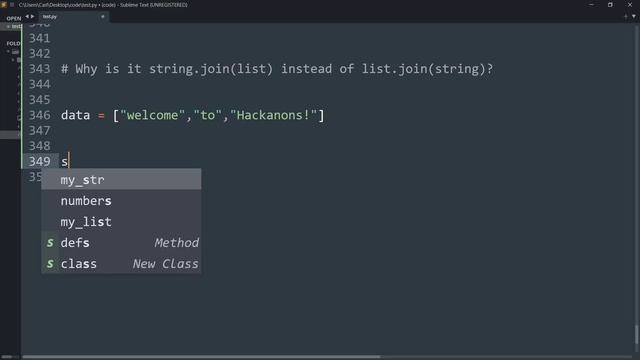Pick my_list in autocomplete popup
Screen dimensions: 640x360
(x=121, y=222)
